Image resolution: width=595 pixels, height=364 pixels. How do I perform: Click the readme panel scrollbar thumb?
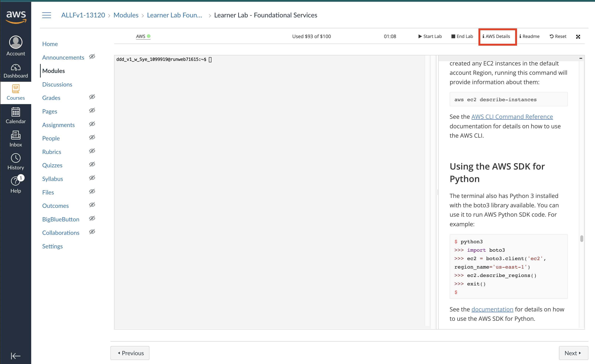coord(581,239)
